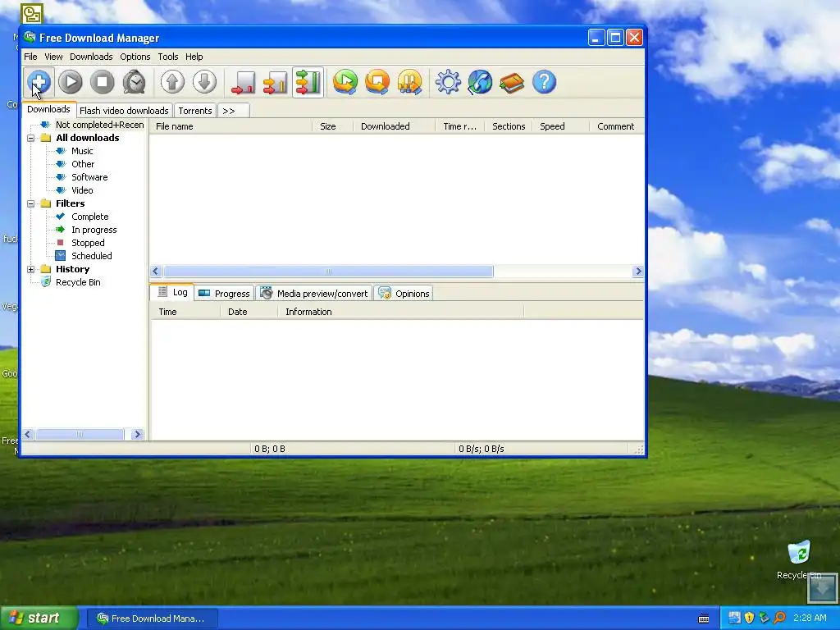Open the Media preview/convert tab
This screenshot has height=630, width=840.
[314, 294]
